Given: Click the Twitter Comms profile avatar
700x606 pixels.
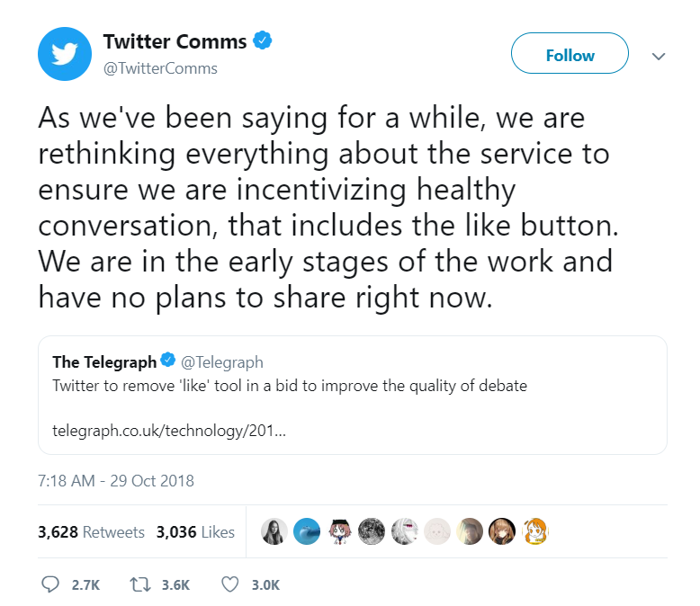Looking at the screenshot, I should tap(65, 55).
